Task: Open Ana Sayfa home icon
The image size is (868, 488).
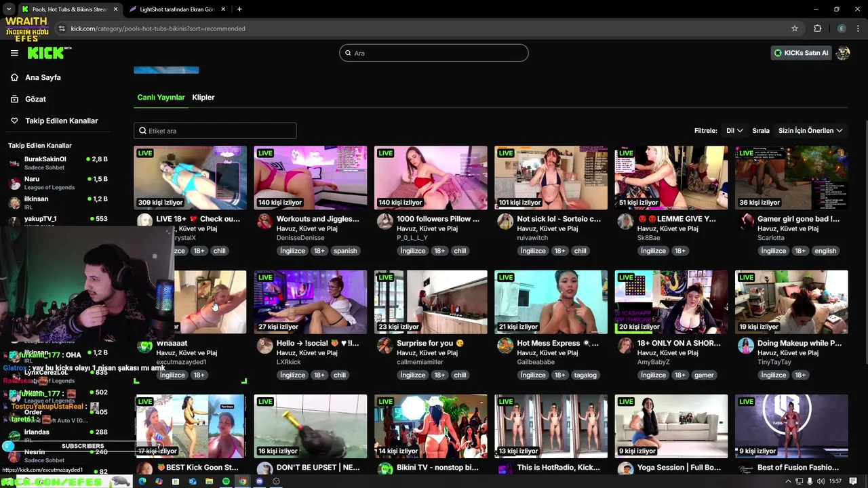Action: [14, 77]
